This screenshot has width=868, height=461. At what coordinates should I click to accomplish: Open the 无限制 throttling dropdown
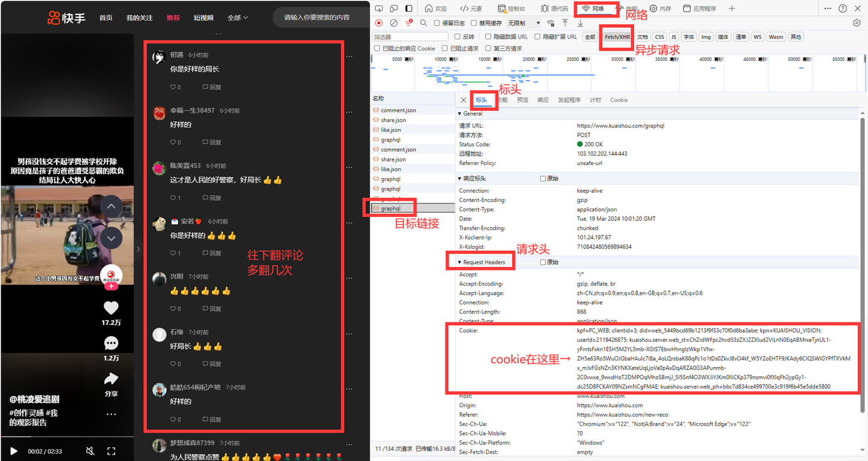click(524, 23)
